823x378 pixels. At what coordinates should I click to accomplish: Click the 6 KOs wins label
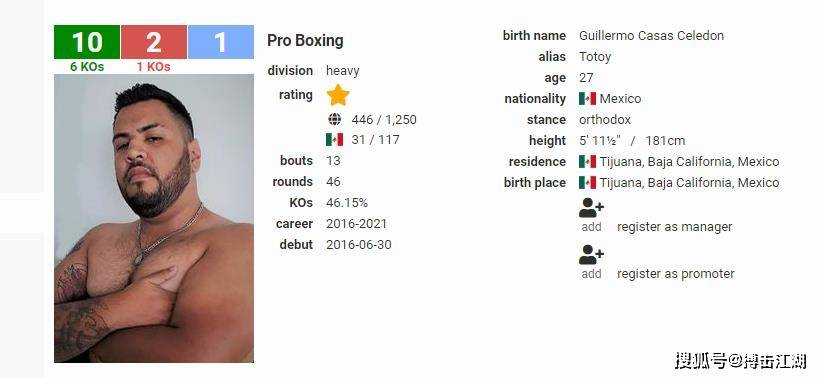(x=87, y=67)
